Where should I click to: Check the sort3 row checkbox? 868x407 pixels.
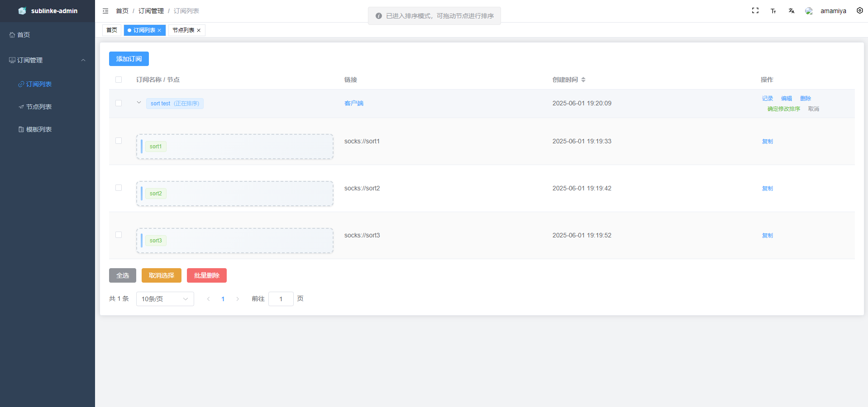(x=119, y=235)
